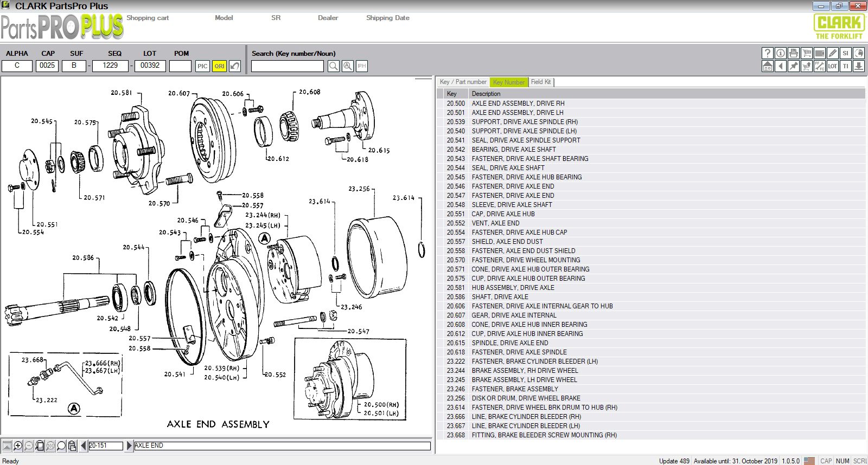Image resolution: width=868 pixels, height=465 pixels.
Task: Click the back triangle toolbar icon
Action: [781, 66]
